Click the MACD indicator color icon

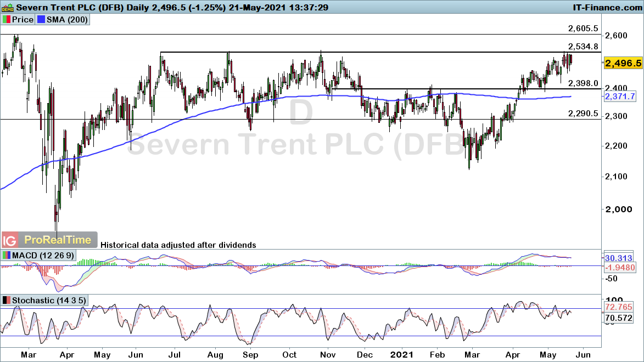7,256
